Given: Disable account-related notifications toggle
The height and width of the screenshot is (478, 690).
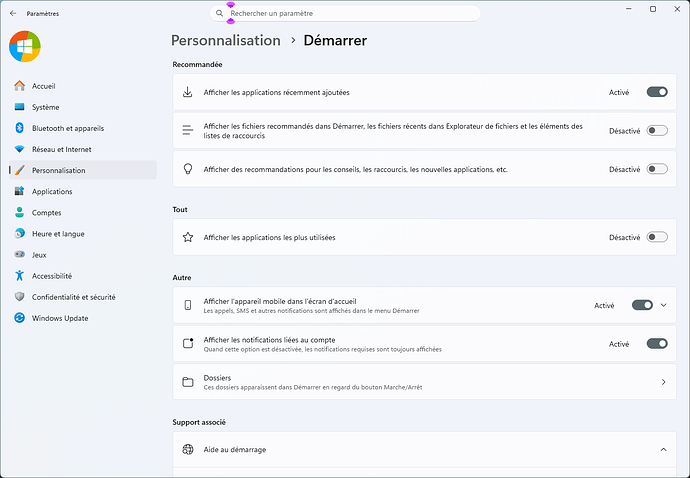Looking at the screenshot, I should pos(657,344).
